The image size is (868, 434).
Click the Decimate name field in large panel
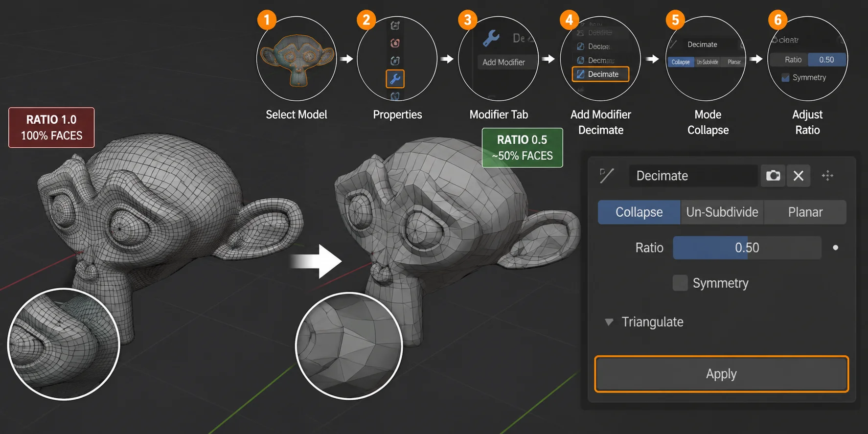(693, 176)
